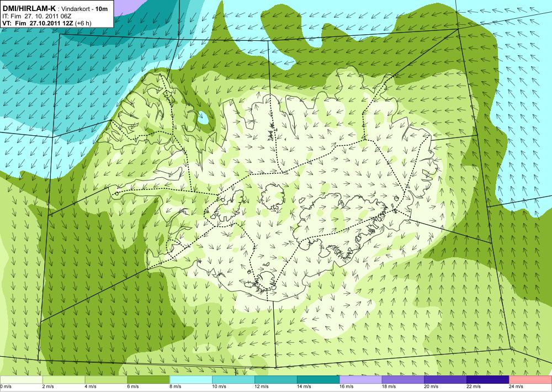Screen dimensions: 552x392
Task: Select the light green 4–6 m/s legend swatch
Action: click(107, 380)
